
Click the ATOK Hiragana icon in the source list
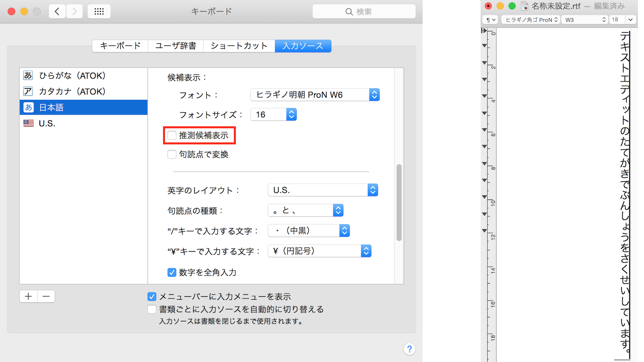[28, 76]
